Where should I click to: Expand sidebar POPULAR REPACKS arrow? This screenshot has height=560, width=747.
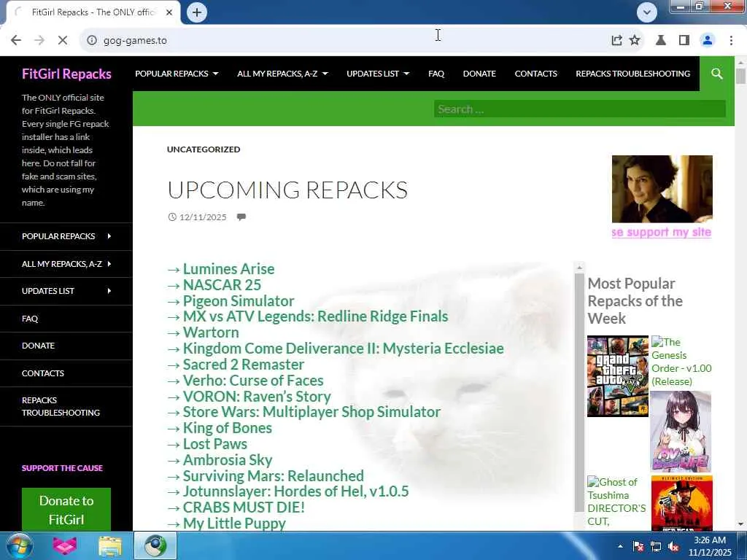click(109, 236)
